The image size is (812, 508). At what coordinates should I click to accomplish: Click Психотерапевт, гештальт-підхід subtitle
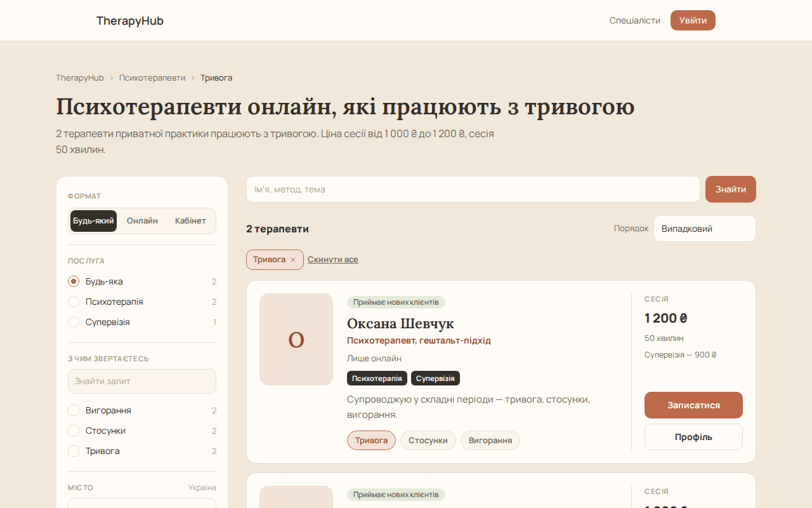pyautogui.click(x=419, y=340)
